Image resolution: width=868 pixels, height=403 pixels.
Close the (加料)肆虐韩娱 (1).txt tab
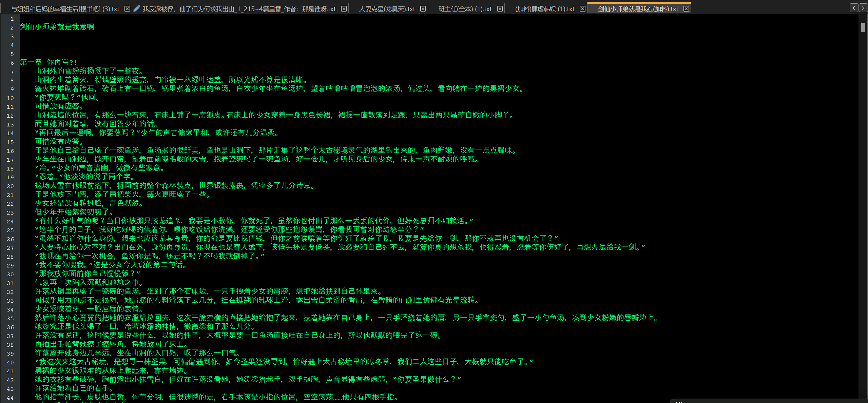tap(582, 9)
